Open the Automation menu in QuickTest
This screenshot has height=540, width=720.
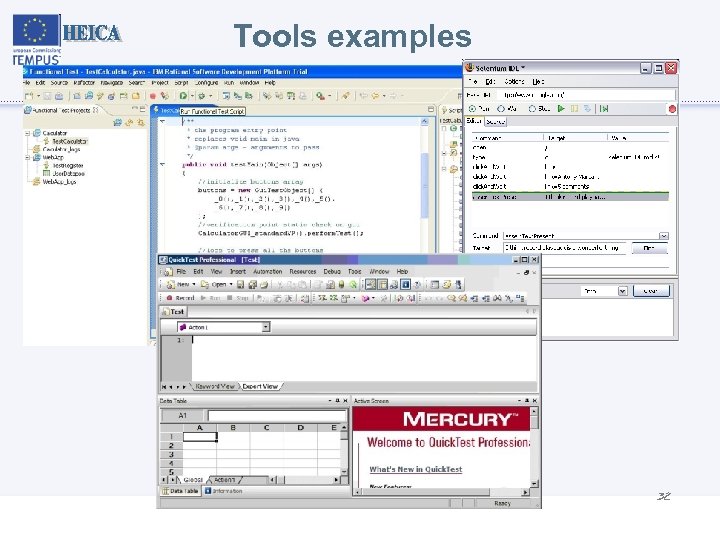268,272
